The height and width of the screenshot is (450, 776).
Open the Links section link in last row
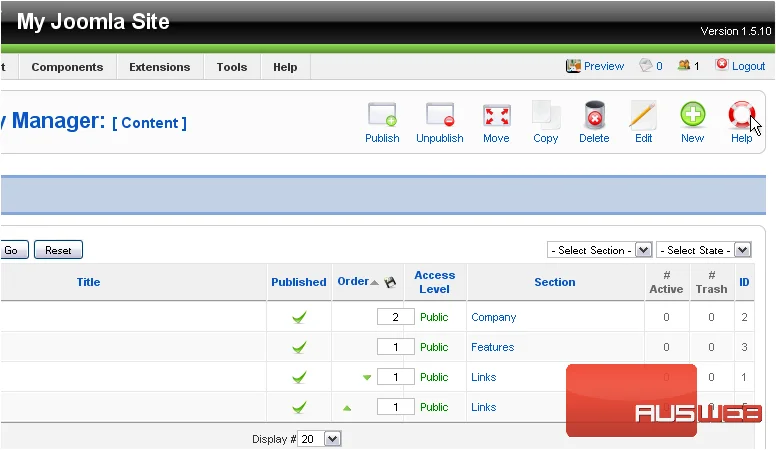coord(484,407)
